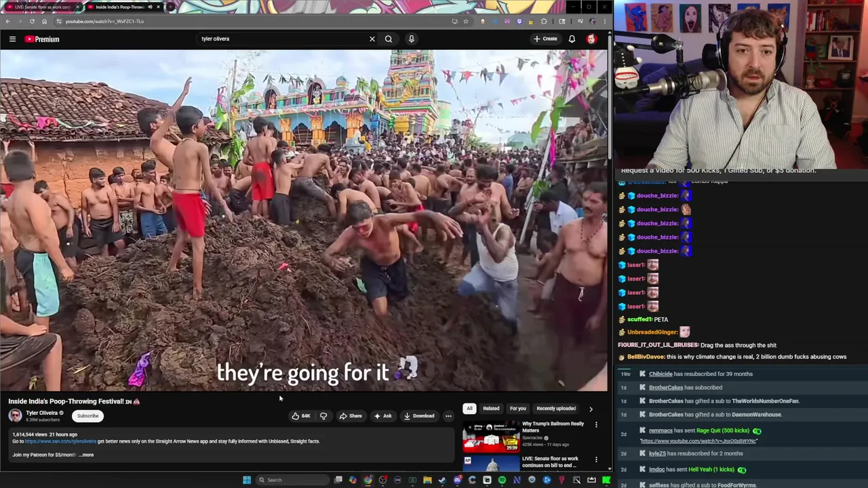Select the 'Recently uploaded' filter chip
The height and width of the screenshot is (488, 868).
coord(556,409)
